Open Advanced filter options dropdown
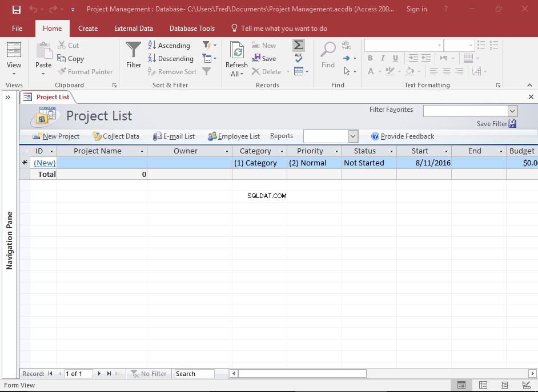The width and height of the screenshot is (538, 392). 209,58
